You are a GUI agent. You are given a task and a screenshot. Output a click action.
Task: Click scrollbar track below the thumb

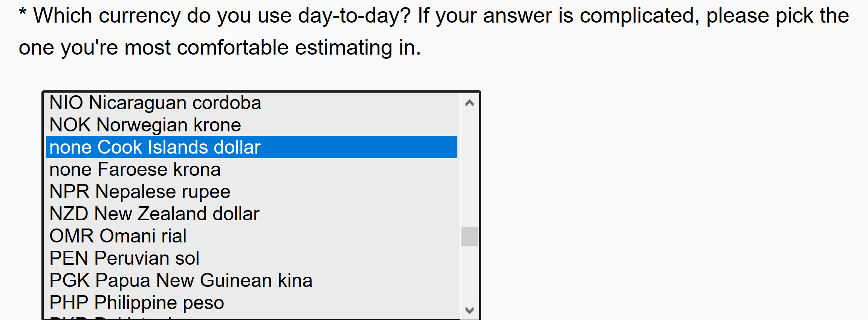point(469,273)
